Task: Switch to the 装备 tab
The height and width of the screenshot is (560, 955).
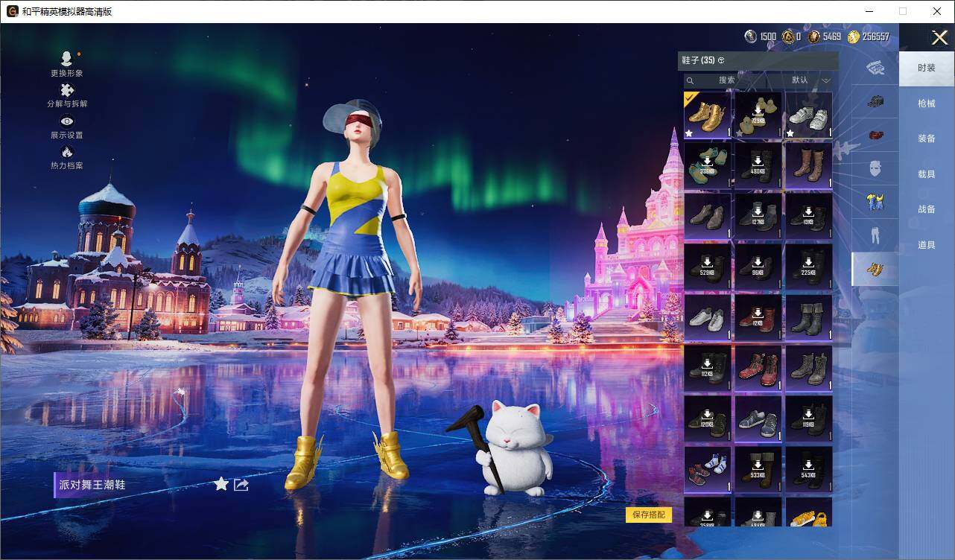Action: (927, 139)
